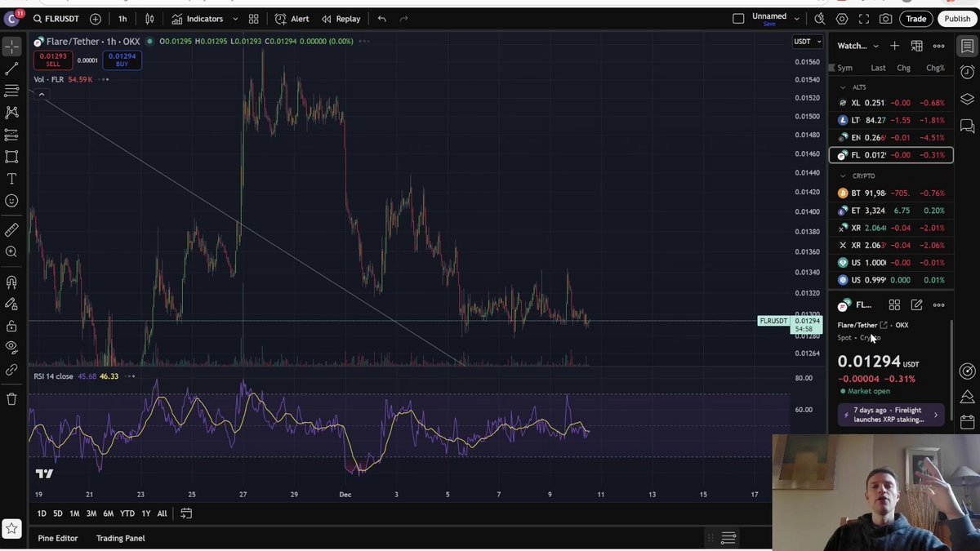980x551 pixels.
Task: Collapse the indicator legend arrow
Action: coord(42,95)
